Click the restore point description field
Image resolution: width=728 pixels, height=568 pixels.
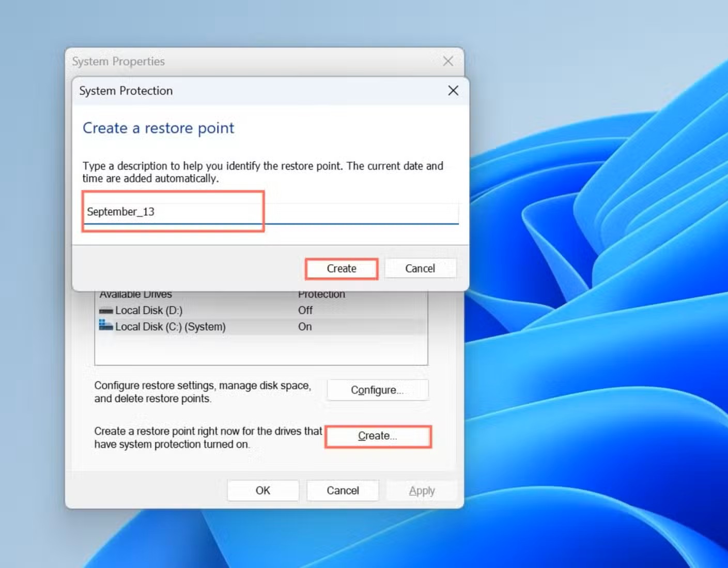click(x=207, y=212)
